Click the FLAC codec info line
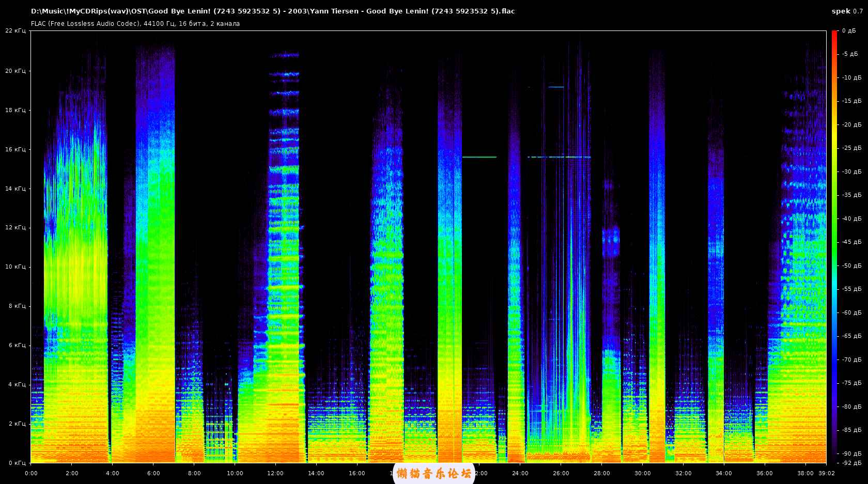 pyautogui.click(x=135, y=24)
